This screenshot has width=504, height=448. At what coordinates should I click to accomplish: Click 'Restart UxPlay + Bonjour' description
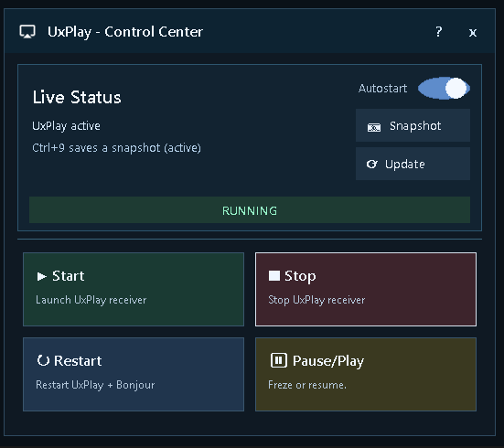95,385
